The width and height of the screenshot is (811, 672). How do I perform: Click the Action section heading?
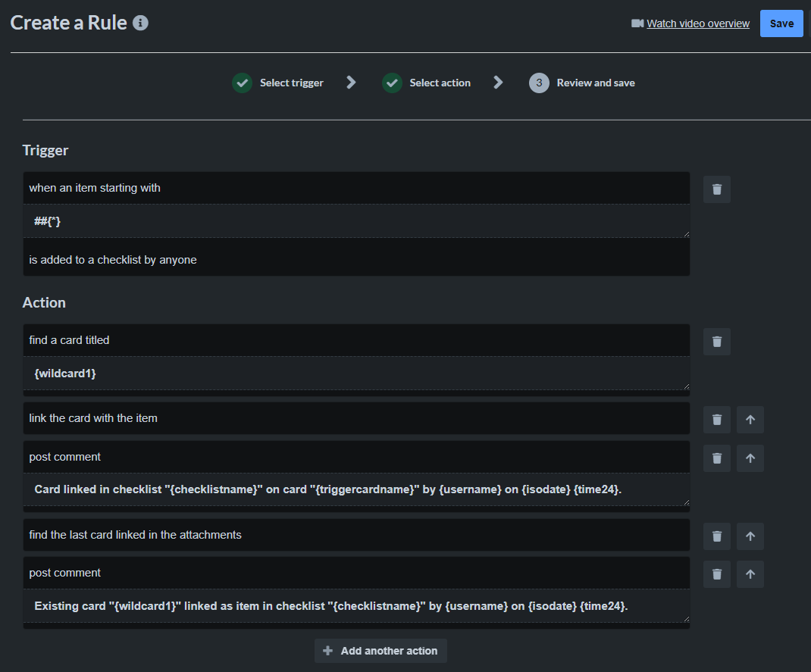(44, 303)
